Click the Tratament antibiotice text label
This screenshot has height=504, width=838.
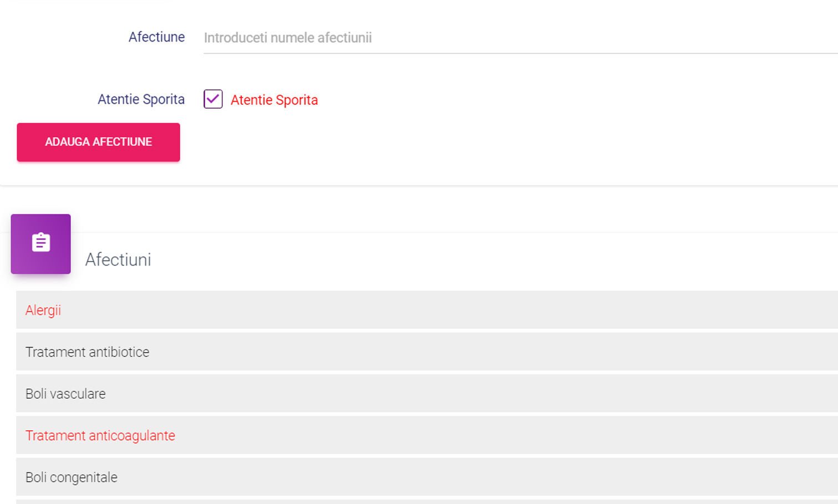[88, 352]
